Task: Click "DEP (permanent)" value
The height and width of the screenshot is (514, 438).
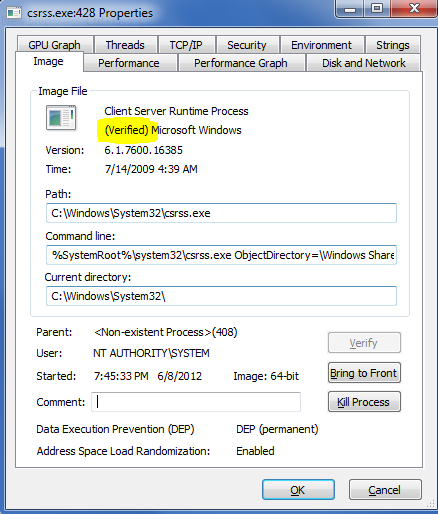Action: 277,429
